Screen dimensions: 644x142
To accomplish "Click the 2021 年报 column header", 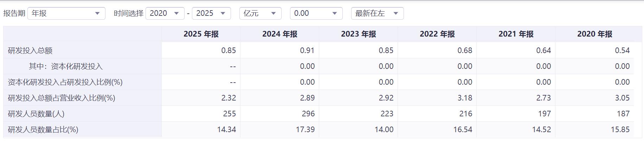I will pyautogui.click(x=516, y=34).
